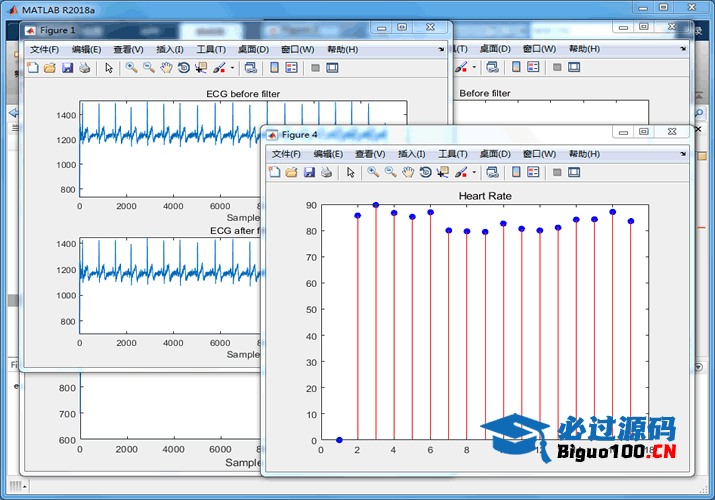Open 桌面(D) menu in Figure 1

click(254, 50)
